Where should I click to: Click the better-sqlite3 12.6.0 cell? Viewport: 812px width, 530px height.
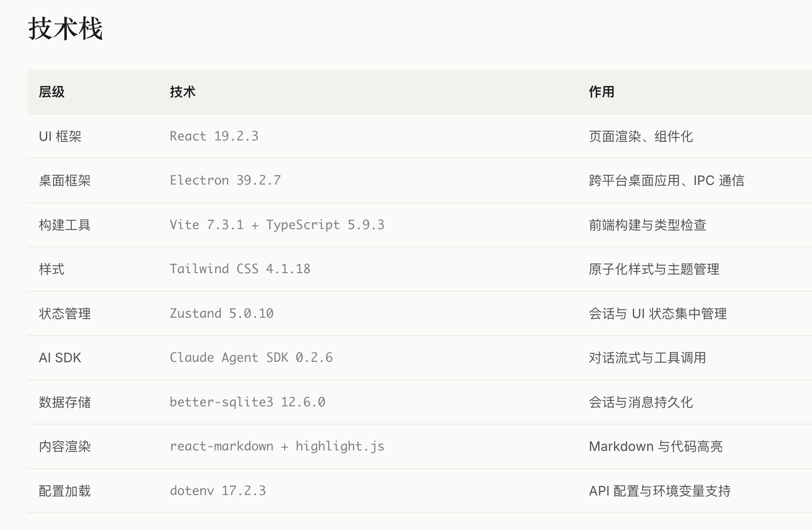coord(248,402)
